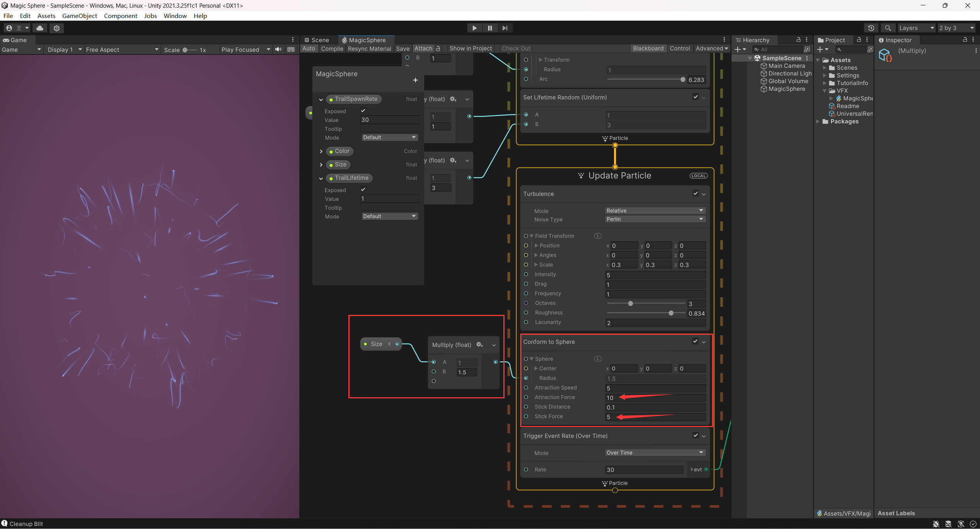Disable the Conform to Sphere block
This screenshot has height=529, width=980.
coord(695,341)
